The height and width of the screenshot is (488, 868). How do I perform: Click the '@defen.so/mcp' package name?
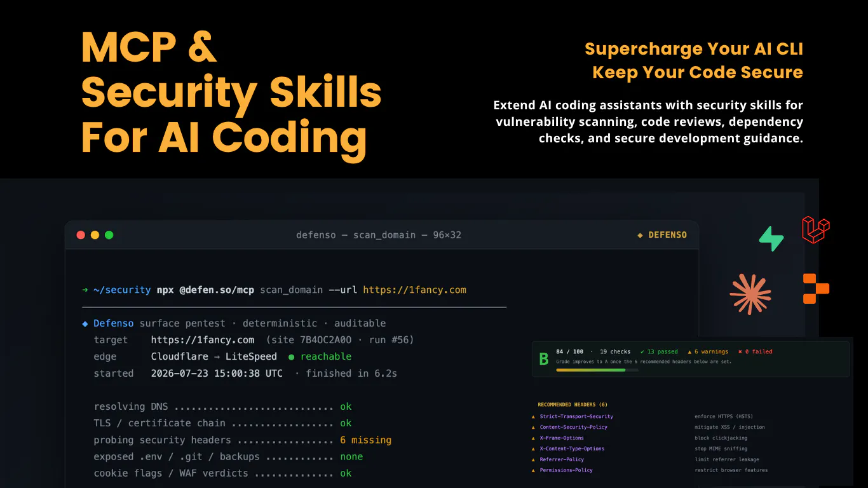(217, 290)
